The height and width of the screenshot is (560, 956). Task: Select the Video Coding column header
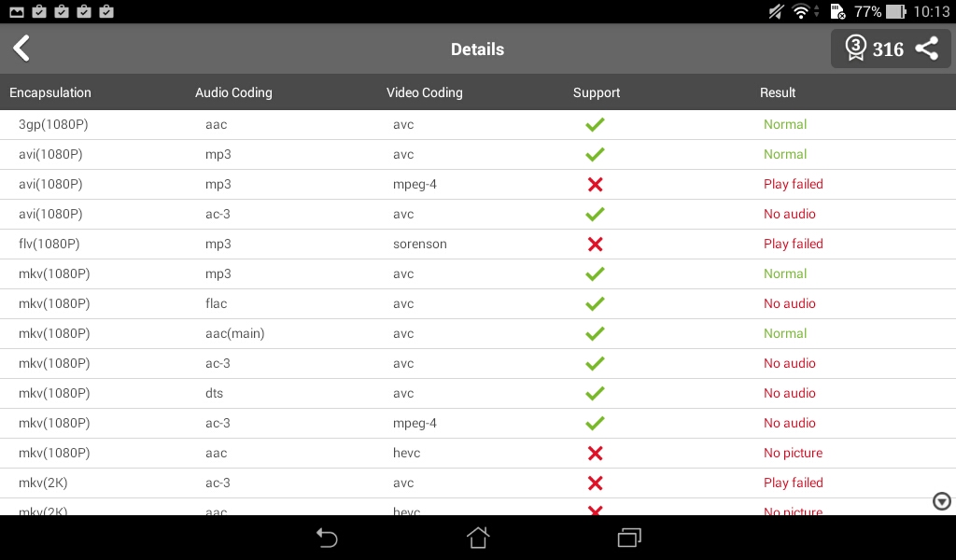click(425, 92)
